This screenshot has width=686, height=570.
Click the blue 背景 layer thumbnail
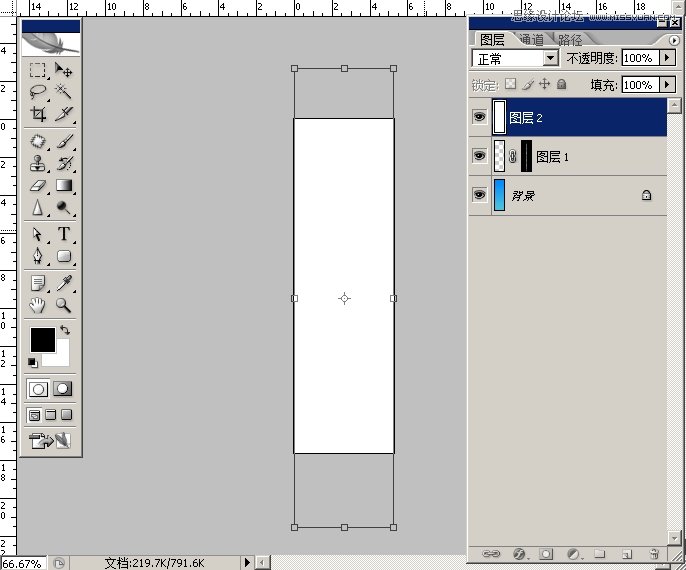coord(499,195)
